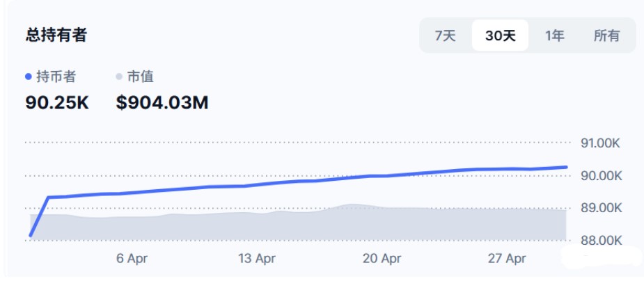Click the 89.00K y-axis label
The height and width of the screenshot is (281, 644).
(x=602, y=208)
